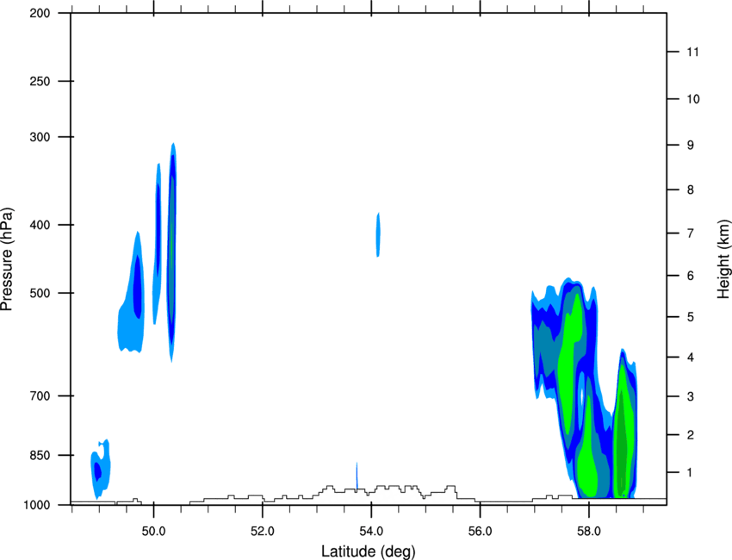Click the 300 pressure tick label

[x=40, y=137]
